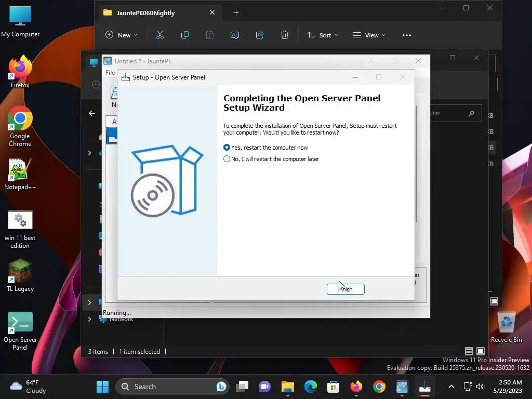Open TL Legacy desktop shortcut
The image size is (532, 399).
point(20,276)
